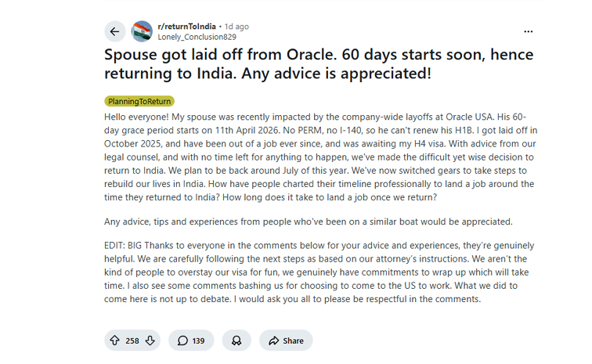The image size is (592, 364).
Task: Click the "EDIT: BIG Thanks" paragraph
Action: click(x=320, y=272)
